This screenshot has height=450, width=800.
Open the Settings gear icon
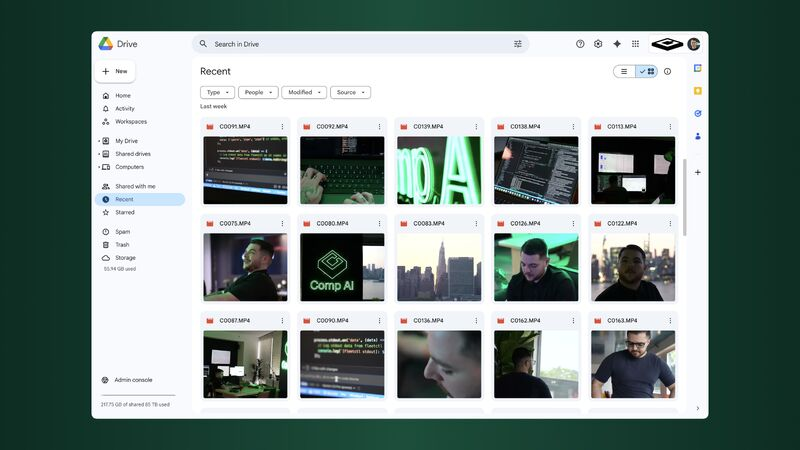click(598, 44)
